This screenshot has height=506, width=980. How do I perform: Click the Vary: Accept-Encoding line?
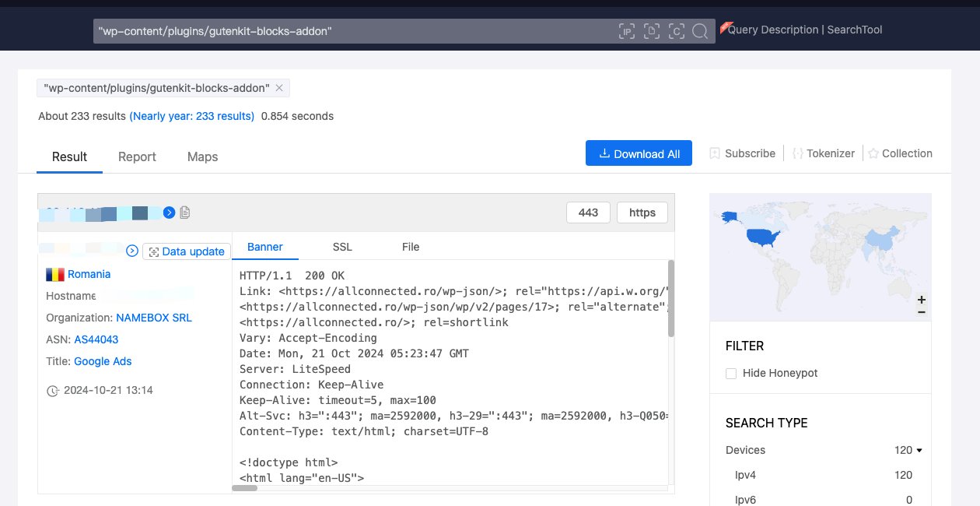tap(308, 338)
